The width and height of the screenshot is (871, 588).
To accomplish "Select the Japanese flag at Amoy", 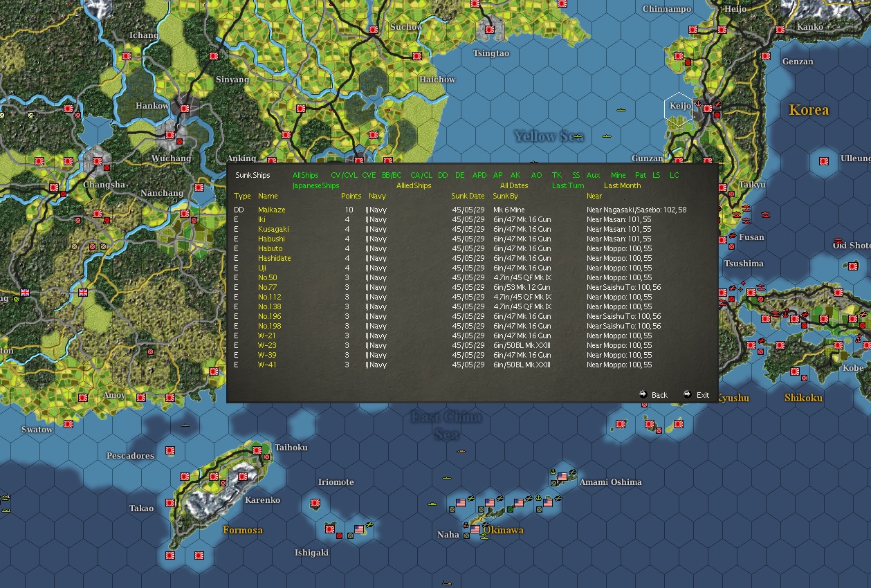I will [141, 398].
